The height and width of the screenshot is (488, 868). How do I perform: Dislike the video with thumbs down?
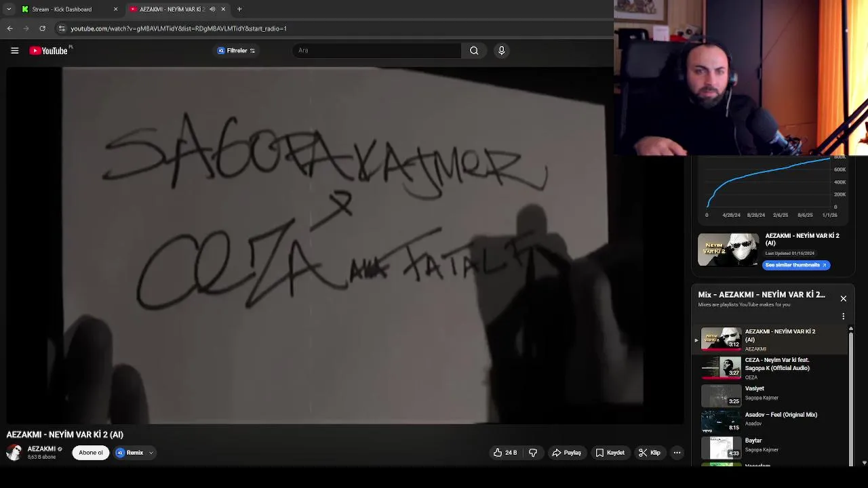533,453
